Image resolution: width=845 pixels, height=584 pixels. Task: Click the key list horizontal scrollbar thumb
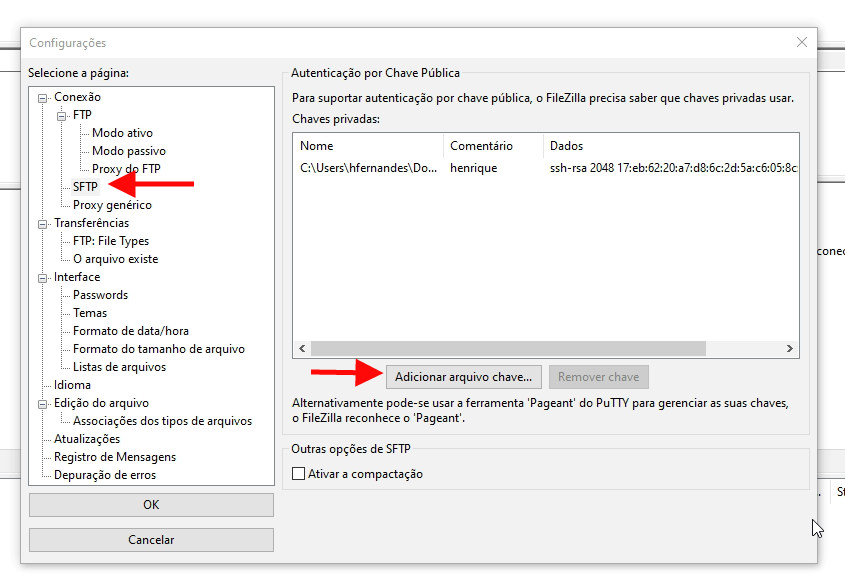(x=508, y=349)
